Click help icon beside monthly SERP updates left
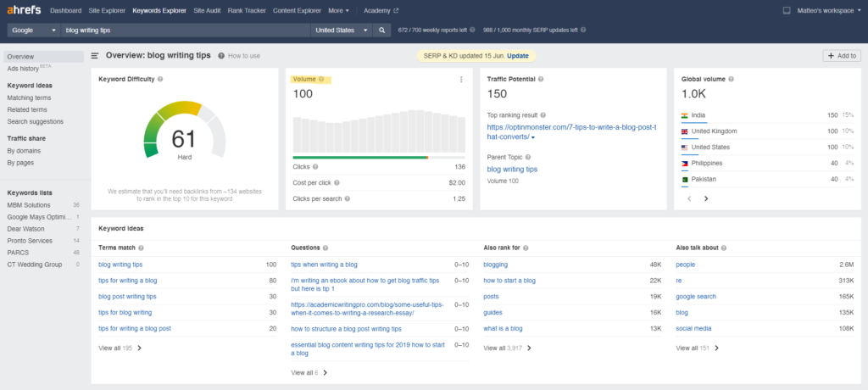 coord(583,31)
